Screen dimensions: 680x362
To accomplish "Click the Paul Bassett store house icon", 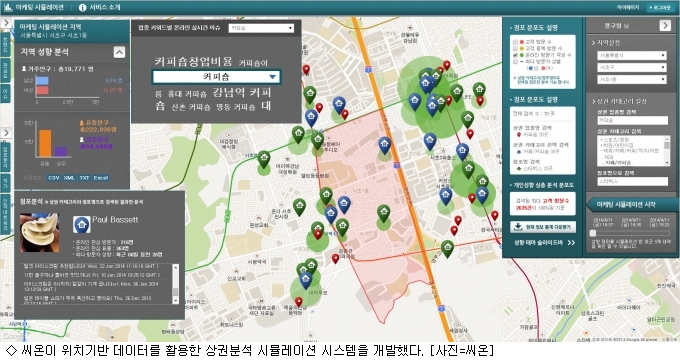I will coord(82,224).
